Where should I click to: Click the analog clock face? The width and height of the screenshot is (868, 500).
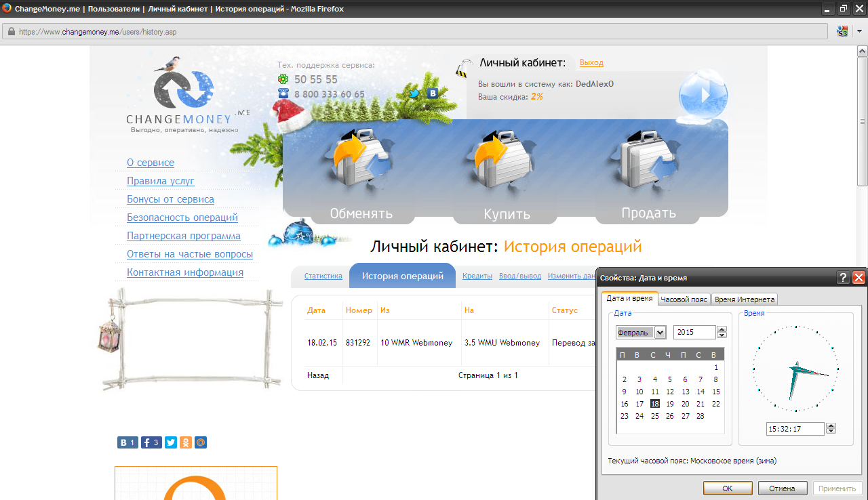[x=795, y=369]
